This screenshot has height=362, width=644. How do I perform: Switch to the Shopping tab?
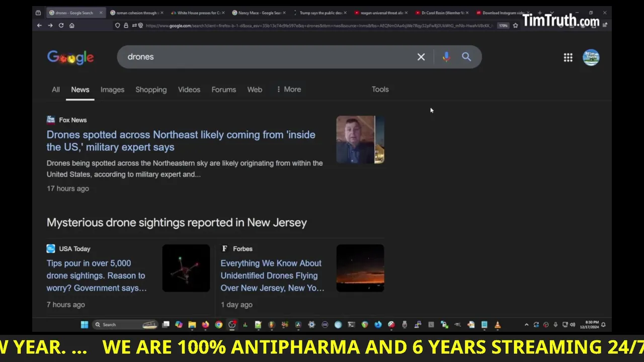(x=151, y=89)
